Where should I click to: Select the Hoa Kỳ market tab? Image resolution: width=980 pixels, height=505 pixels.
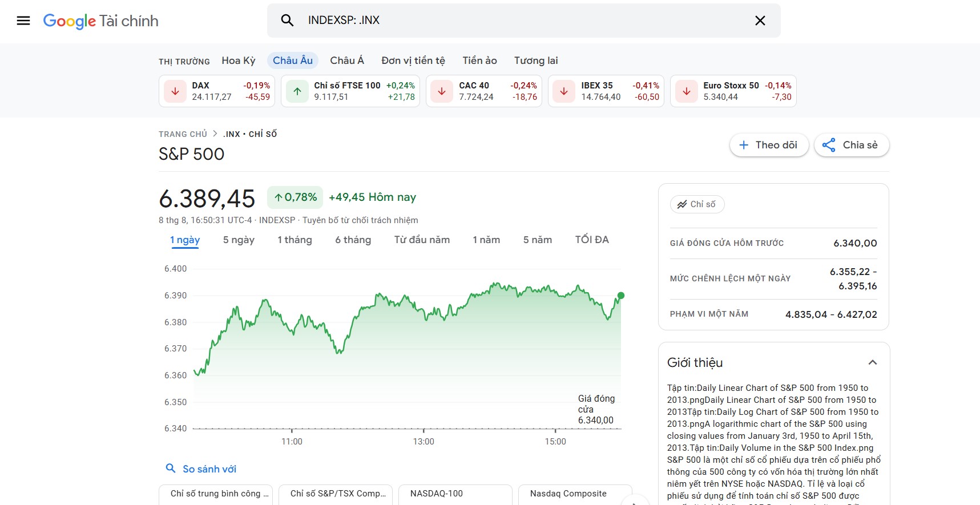point(239,60)
